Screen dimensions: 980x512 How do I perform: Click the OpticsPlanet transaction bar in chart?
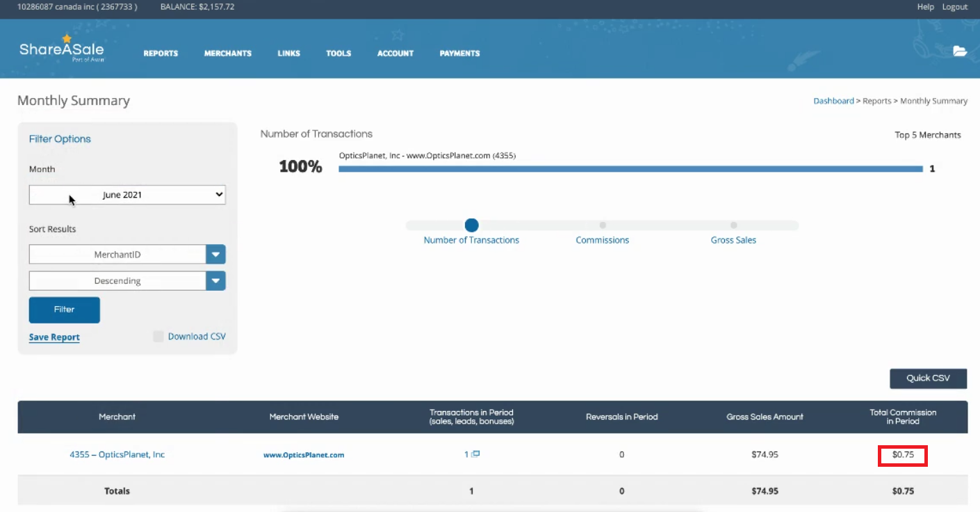click(630, 169)
